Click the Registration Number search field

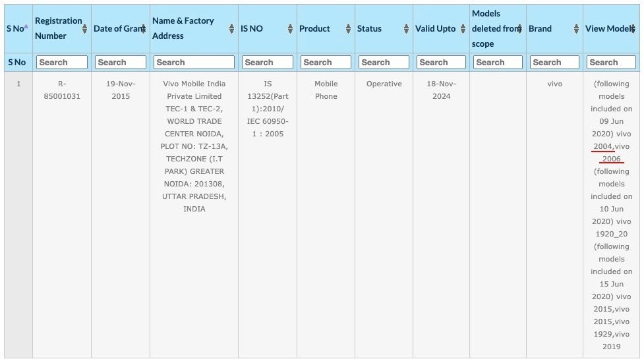[x=62, y=63]
